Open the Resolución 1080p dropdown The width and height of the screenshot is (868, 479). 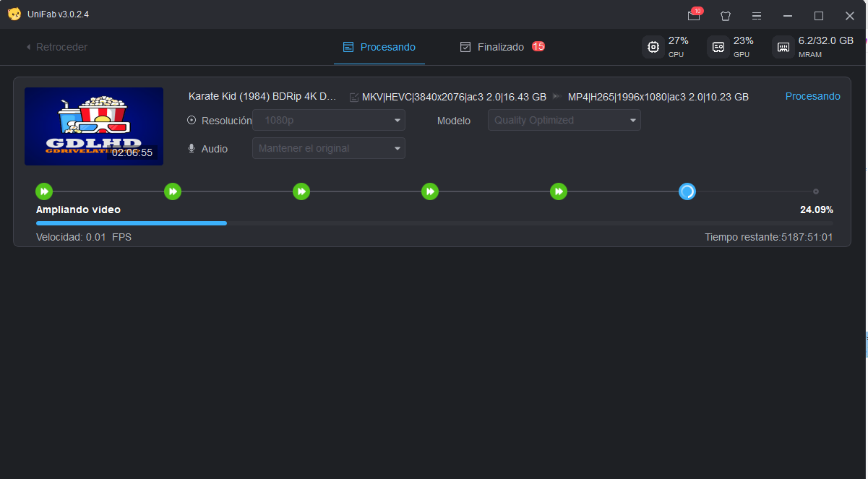tap(329, 121)
